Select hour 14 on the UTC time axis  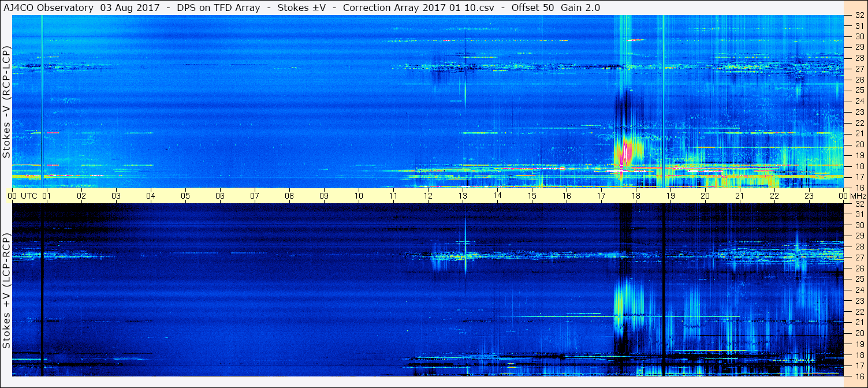click(x=497, y=196)
